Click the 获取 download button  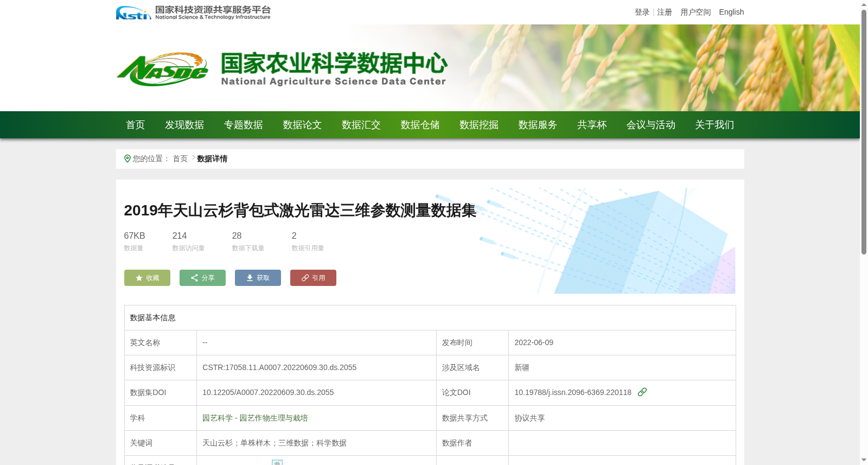[x=258, y=278]
